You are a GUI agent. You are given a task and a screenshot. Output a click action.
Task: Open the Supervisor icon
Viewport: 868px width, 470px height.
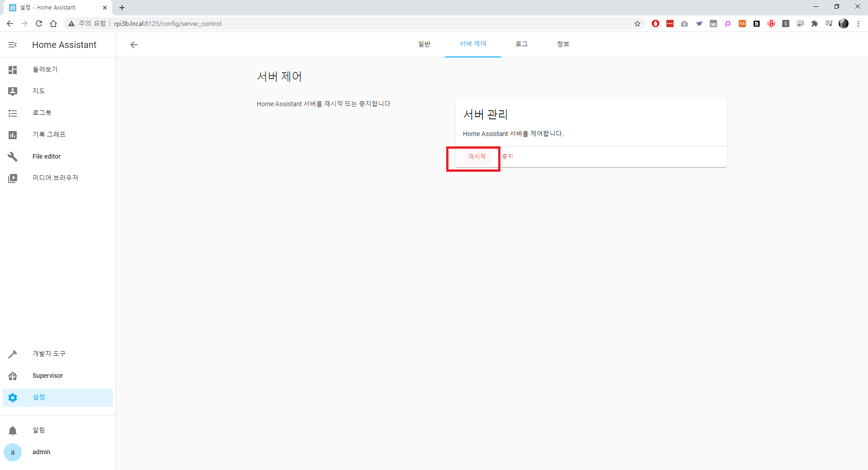coord(13,376)
